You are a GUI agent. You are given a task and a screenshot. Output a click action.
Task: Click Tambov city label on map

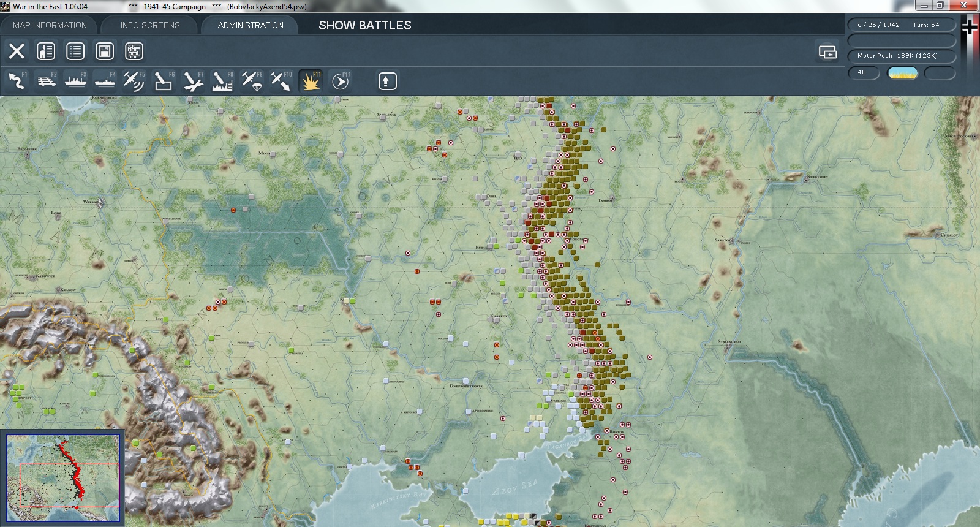(x=606, y=200)
